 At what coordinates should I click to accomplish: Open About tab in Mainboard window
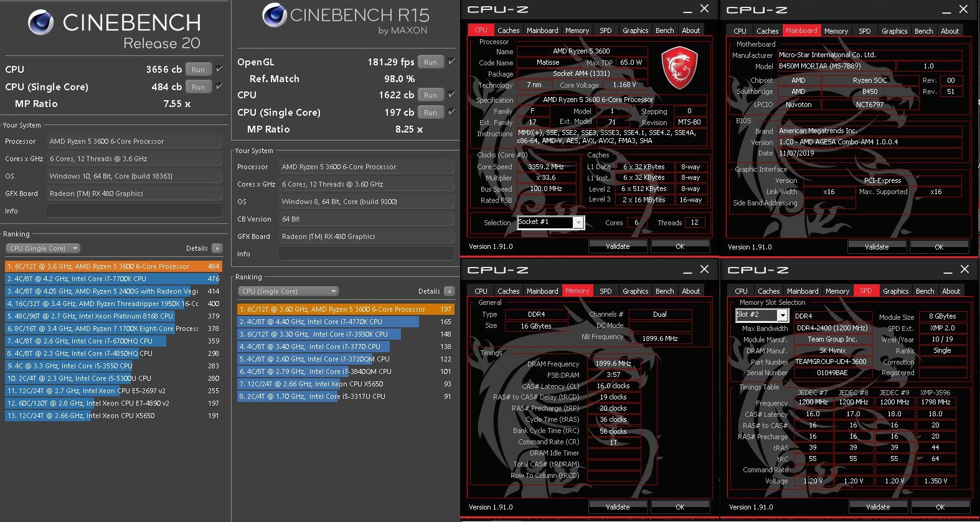[949, 31]
